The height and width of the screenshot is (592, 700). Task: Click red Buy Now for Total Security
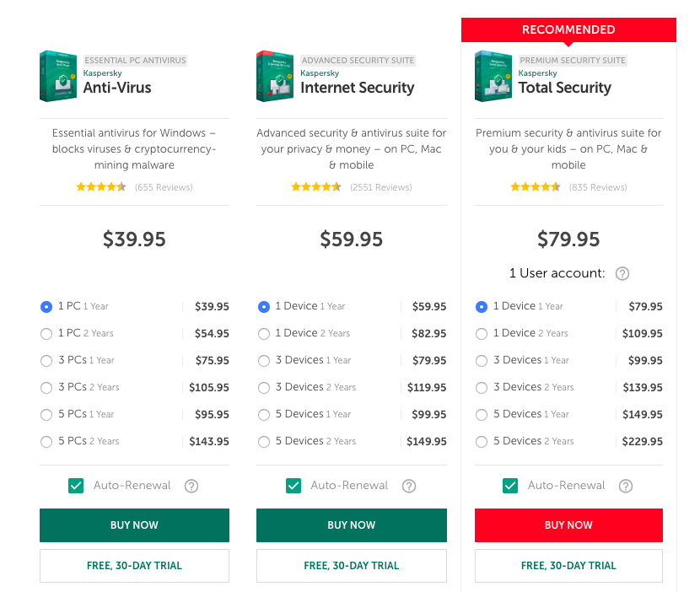(x=568, y=525)
